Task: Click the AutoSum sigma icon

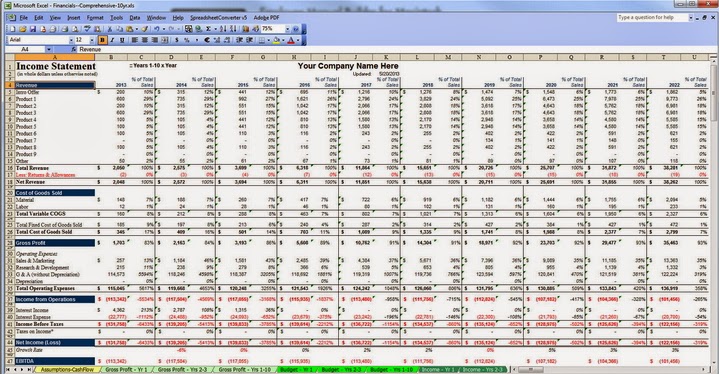Action: click(208, 29)
